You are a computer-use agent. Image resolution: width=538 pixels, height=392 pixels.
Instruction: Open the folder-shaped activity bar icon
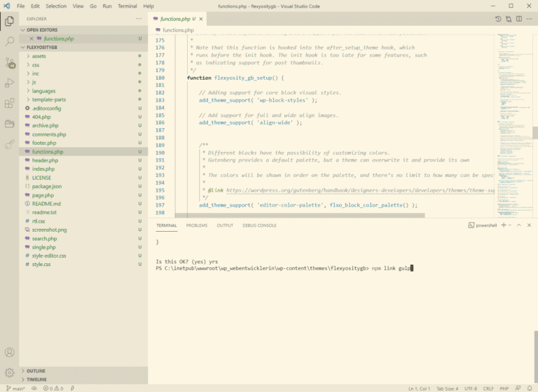(9, 124)
